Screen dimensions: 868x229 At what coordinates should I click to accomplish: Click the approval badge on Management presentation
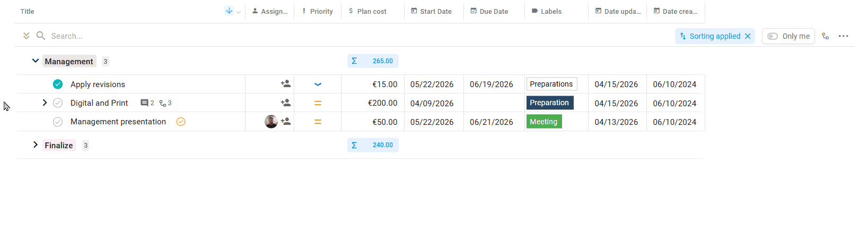(x=181, y=122)
